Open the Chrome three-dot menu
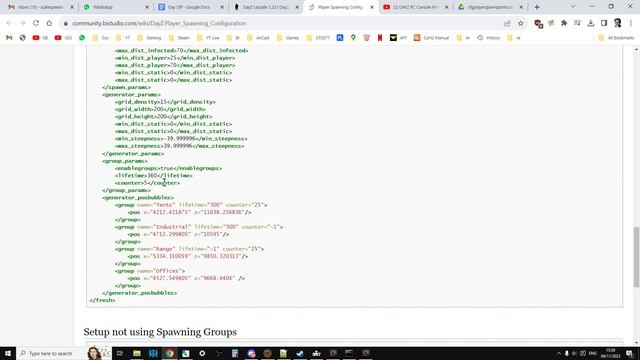640x360 pixels. point(631,23)
